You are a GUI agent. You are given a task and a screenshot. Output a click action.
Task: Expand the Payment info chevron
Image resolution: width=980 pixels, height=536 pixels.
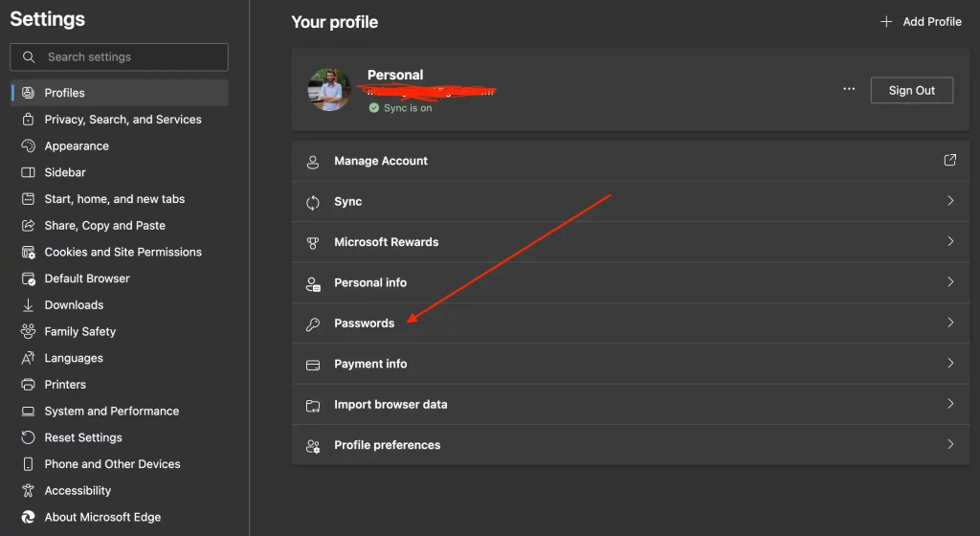950,363
